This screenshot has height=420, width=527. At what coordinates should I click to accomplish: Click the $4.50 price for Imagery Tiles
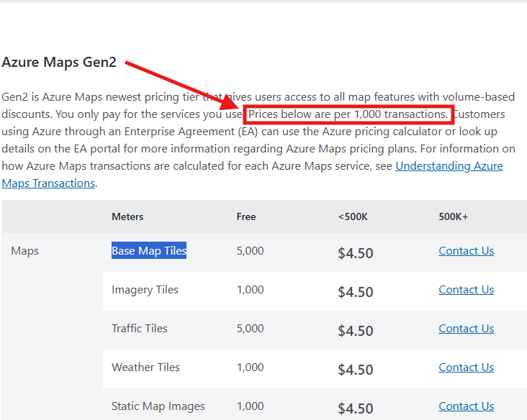click(356, 292)
